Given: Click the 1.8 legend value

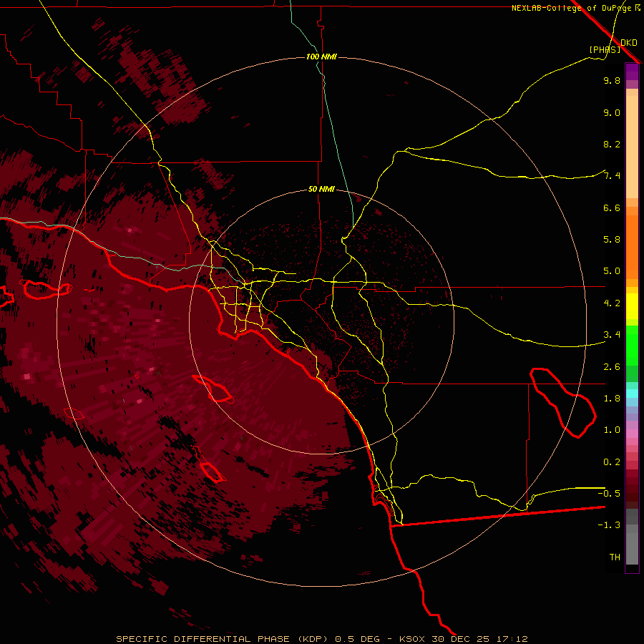Looking at the screenshot, I should click(x=612, y=399).
